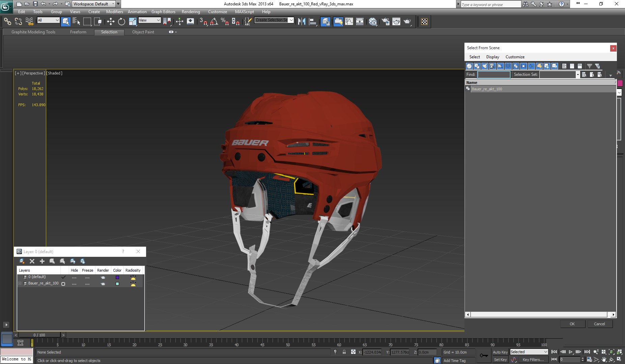Activate the Select and Move tool
The image size is (625, 364).
pyautogui.click(x=111, y=22)
